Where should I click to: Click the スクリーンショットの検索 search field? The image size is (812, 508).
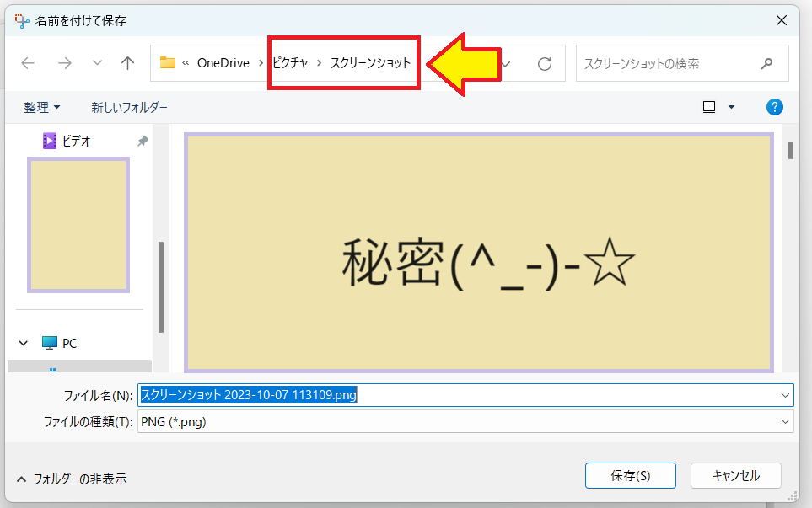tap(666, 63)
